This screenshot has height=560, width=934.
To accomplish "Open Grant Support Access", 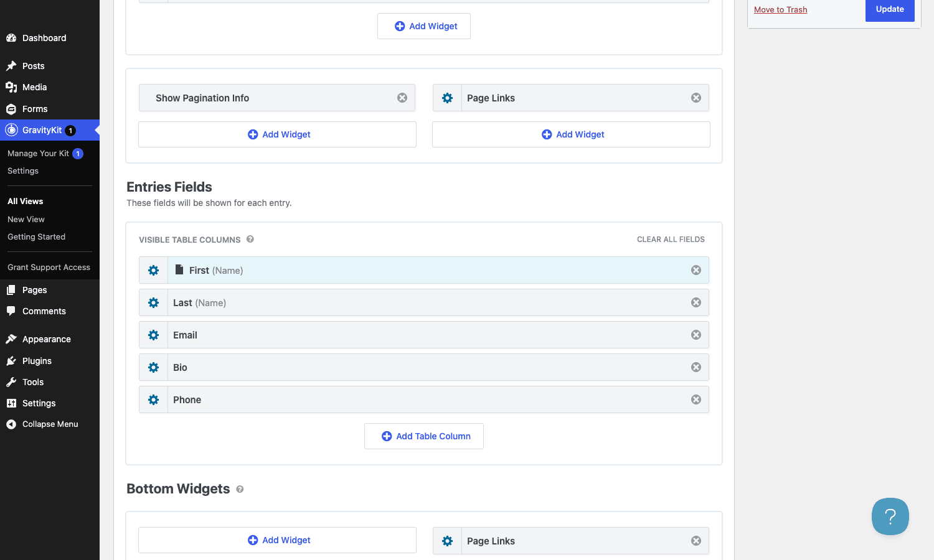I will click(x=49, y=267).
